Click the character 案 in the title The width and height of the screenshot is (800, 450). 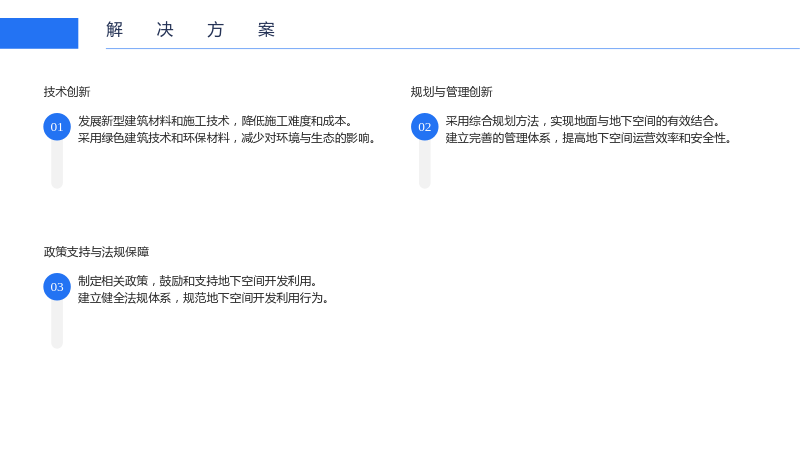[x=266, y=30]
